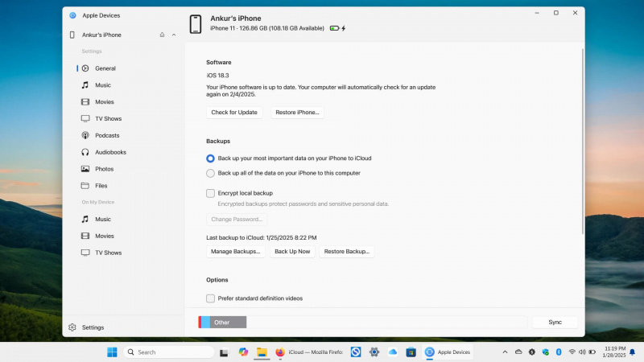Image resolution: width=644 pixels, height=362 pixels.
Task: Click the Sync button
Action: 555,323
